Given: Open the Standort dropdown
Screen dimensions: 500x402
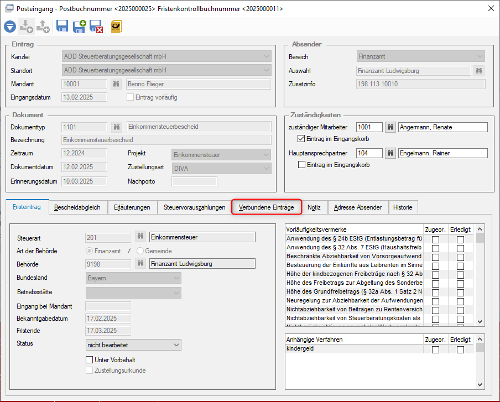Looking at the screenshot, I should [167, 70].
